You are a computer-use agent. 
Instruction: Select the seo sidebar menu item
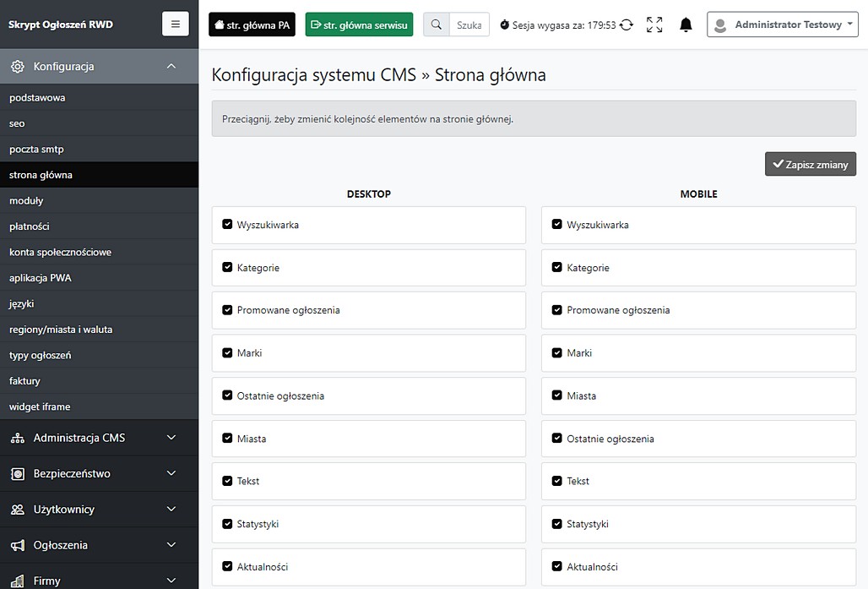coord(18,123)
